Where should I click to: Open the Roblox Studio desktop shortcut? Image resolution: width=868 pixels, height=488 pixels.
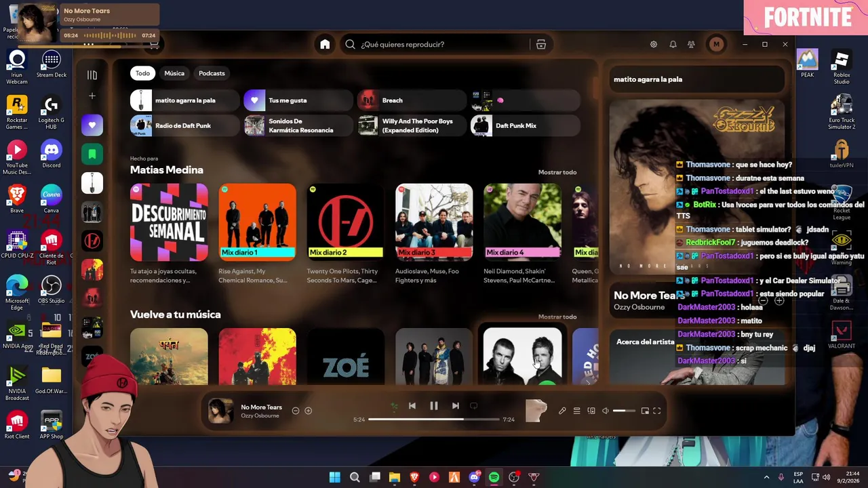tap(842, 68)
